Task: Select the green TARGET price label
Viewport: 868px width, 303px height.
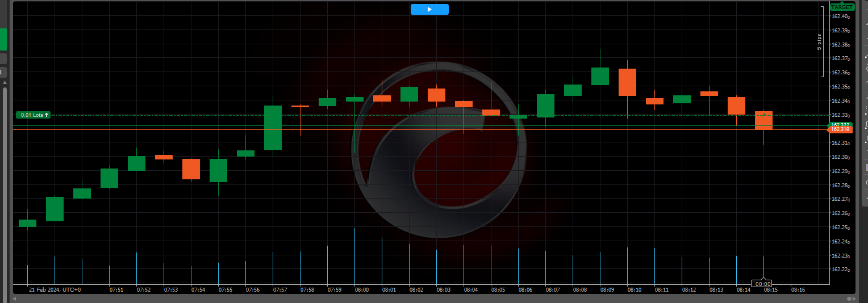Action: [x=841, y=7]
